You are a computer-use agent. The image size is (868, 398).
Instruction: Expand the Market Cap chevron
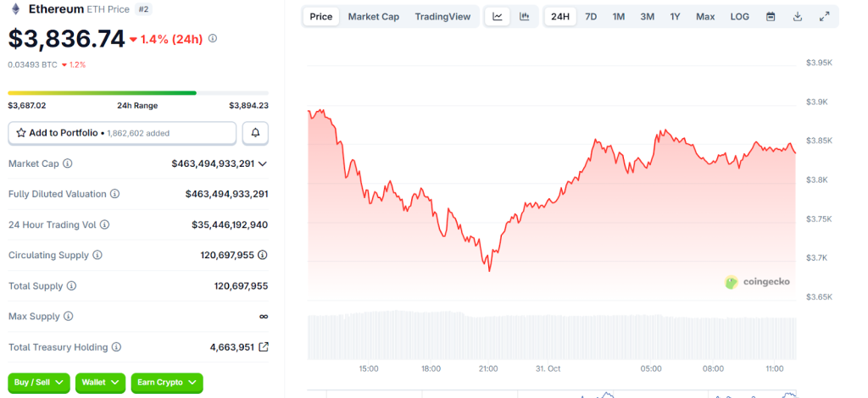pyautogui.click(x=263, y=163)
